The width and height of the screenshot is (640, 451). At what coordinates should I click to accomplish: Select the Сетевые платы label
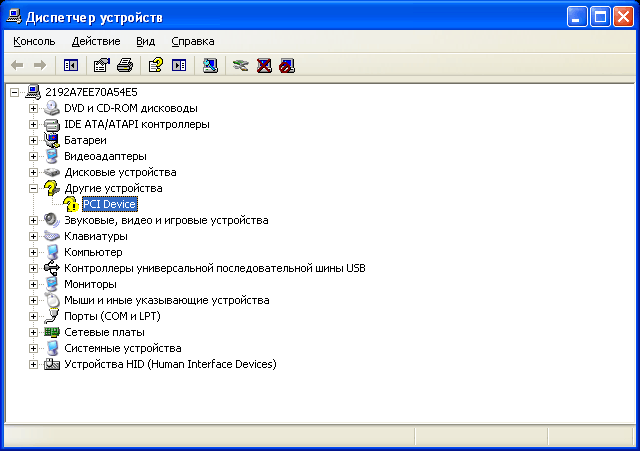point(104,332)
